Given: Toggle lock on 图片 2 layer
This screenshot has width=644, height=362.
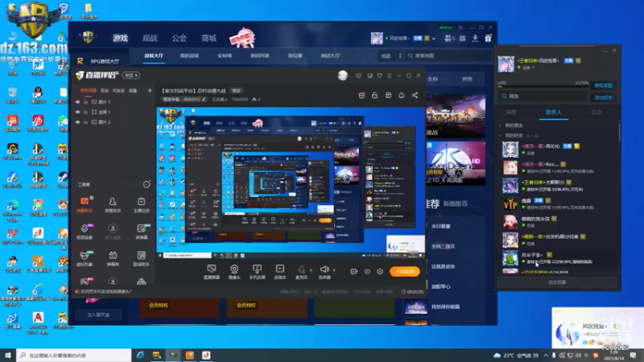Looking at the screenshot, I should pyautogui.click(x=86, y=122).
